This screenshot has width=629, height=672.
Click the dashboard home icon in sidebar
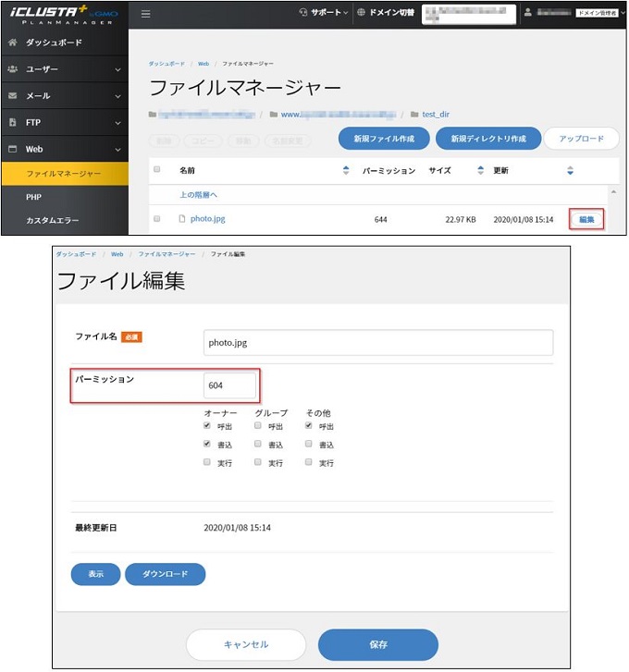[x=13, y=42]
